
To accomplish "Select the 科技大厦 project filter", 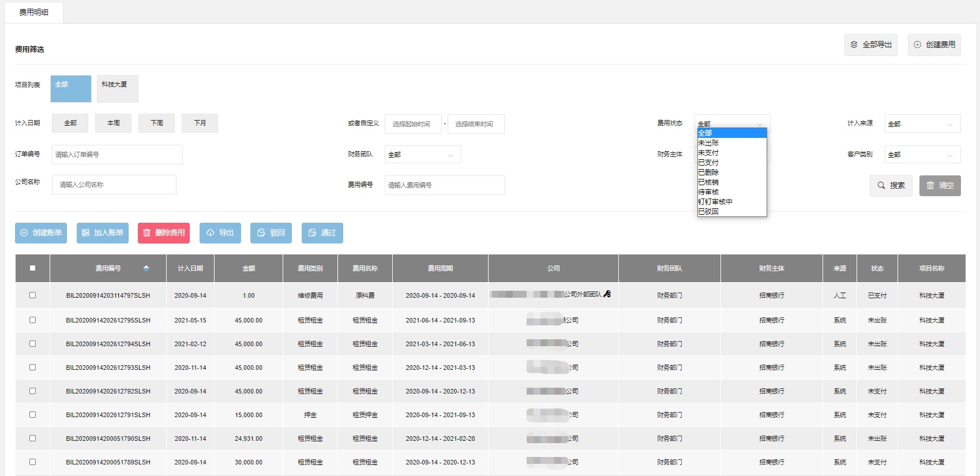I will (x=117, y=88).
